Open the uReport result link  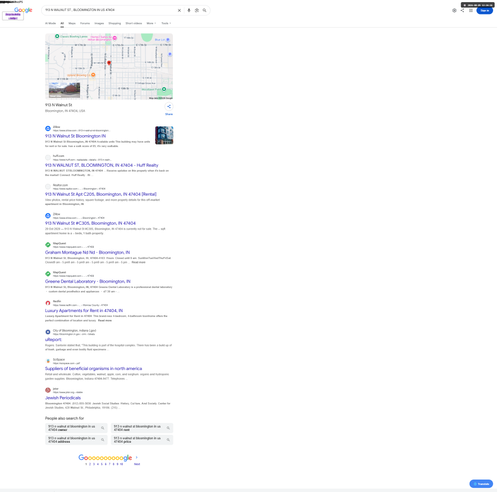click(x=53, y=339)
